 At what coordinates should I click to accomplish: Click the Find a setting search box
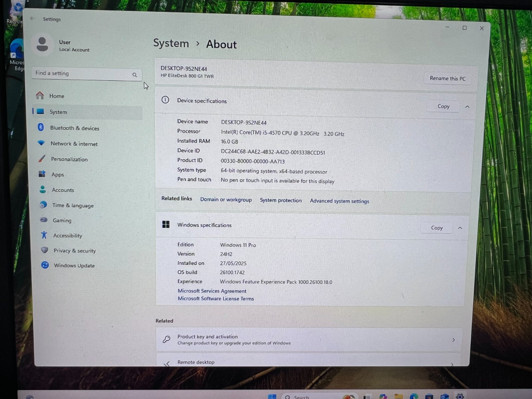pyautogui.click(x=87, y=74)
